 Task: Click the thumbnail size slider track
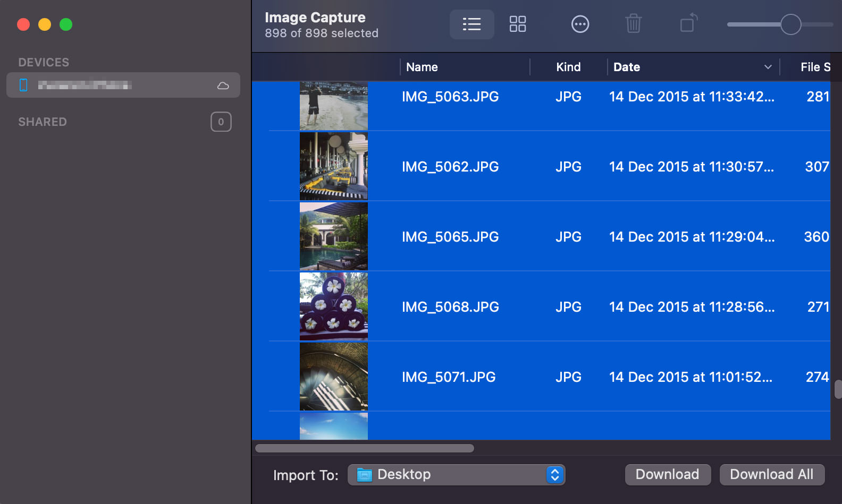[780, 24]
